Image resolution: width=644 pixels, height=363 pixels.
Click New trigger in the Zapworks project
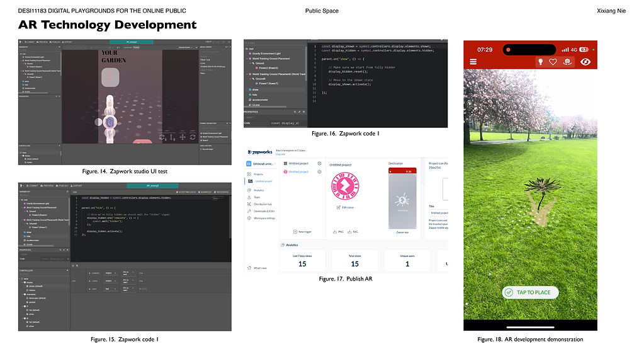pyautogui.click(x=302, y=232)
